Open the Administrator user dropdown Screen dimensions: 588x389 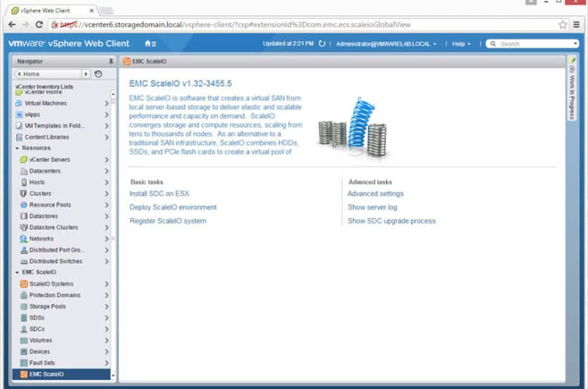pyautogui.click(x=386, y=44)
